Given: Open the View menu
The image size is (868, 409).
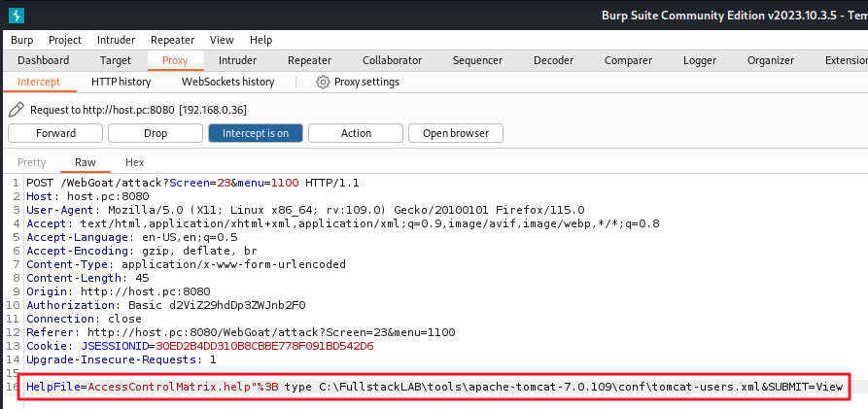Looking at the screenshot, I should [x=222, y=40].
